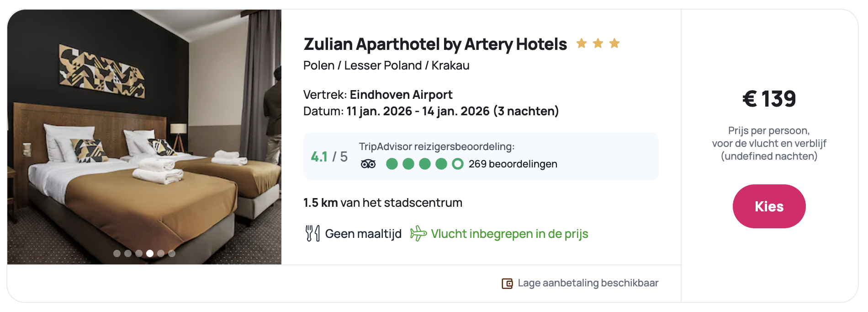This screenshot has width=868, height=312.
Task: Click the € 139 price
Action: (769, 99)
